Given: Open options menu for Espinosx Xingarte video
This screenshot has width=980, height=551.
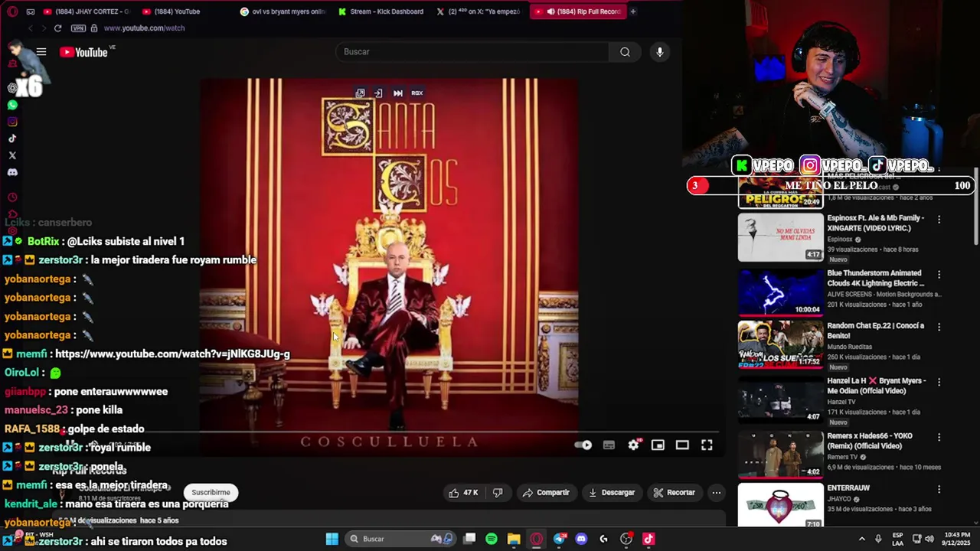Looking at the screenshot, I should (x=939, y=220).
